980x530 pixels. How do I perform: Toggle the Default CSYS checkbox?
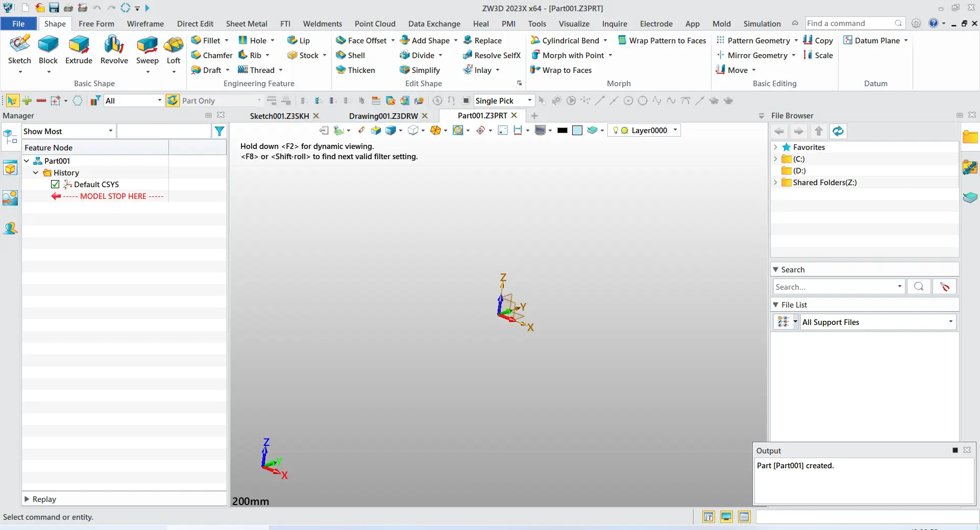[x=55, y=184]
